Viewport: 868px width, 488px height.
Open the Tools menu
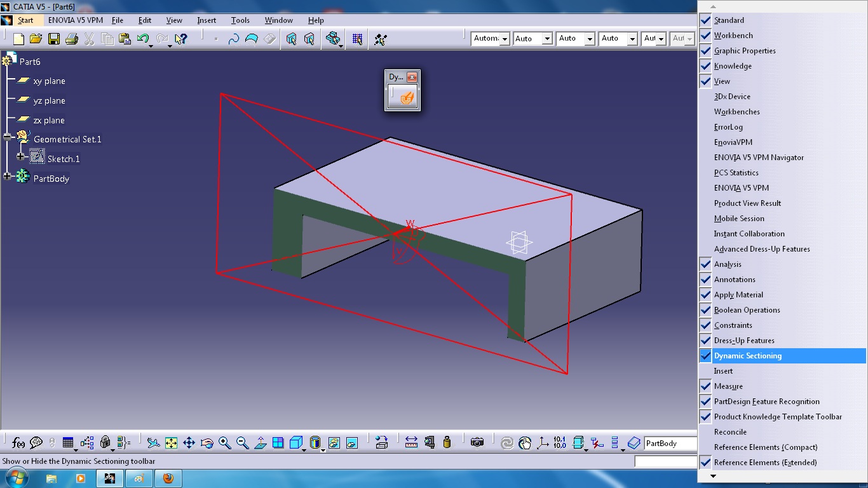240,20
